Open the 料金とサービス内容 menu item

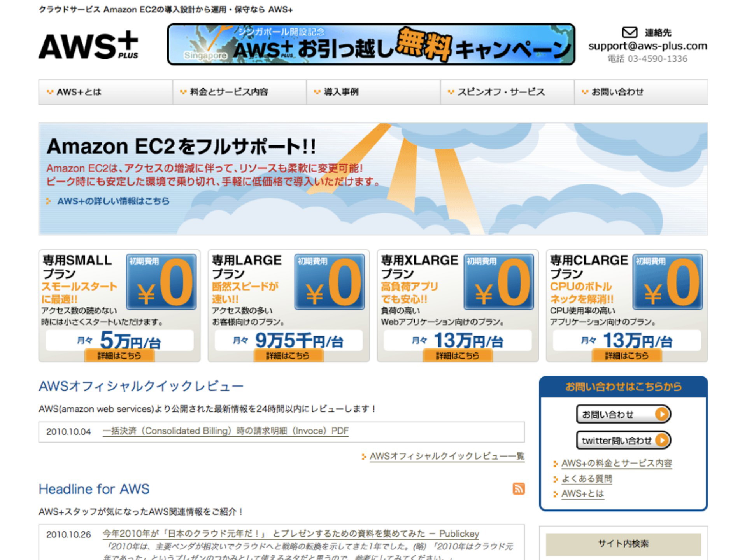pyautogui.click(x=239, y=92)
